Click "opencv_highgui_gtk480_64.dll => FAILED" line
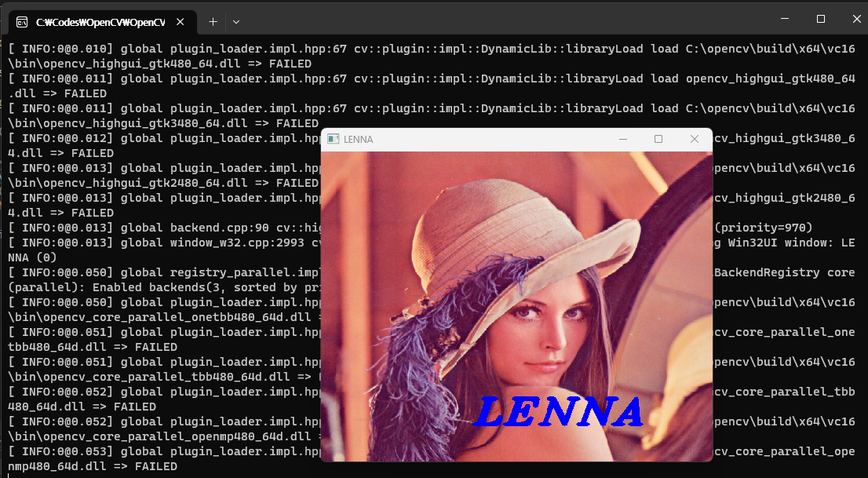This screenshot has height=478, width=868. tap(159, 64)
